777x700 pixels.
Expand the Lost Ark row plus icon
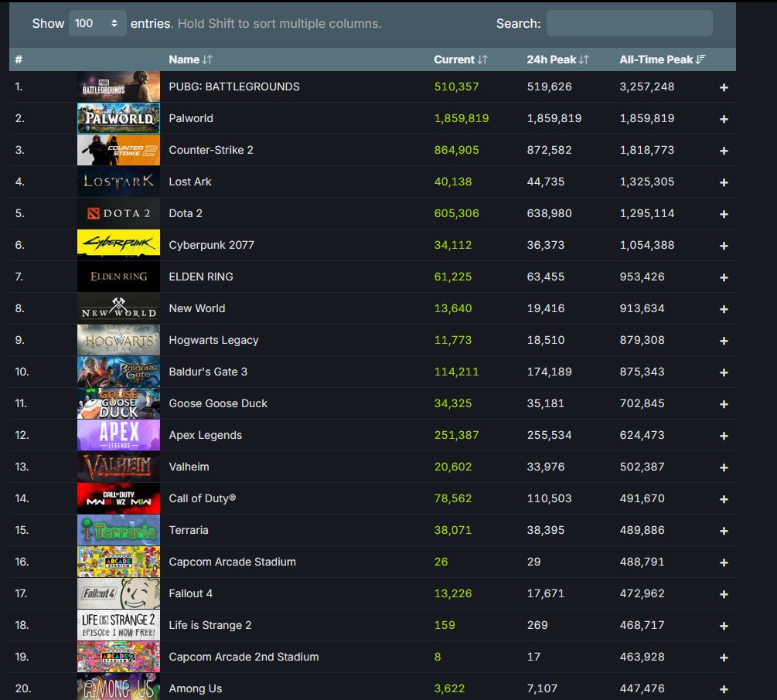(x=724, y=182)
